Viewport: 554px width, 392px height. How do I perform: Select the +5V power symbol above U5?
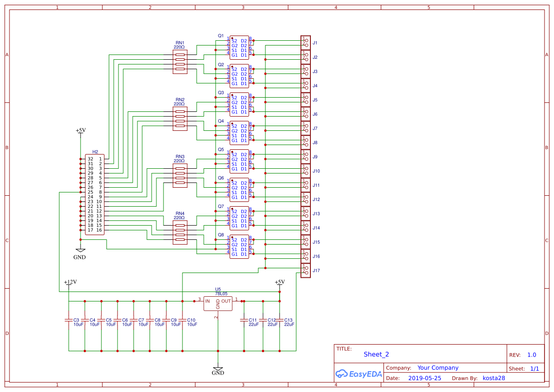pos(280,283)
